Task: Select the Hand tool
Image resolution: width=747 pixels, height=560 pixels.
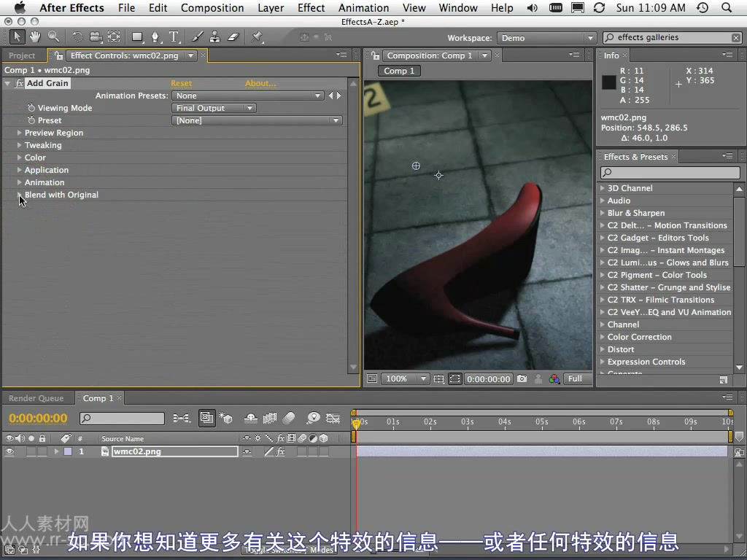Action: [x=35, y=36]
